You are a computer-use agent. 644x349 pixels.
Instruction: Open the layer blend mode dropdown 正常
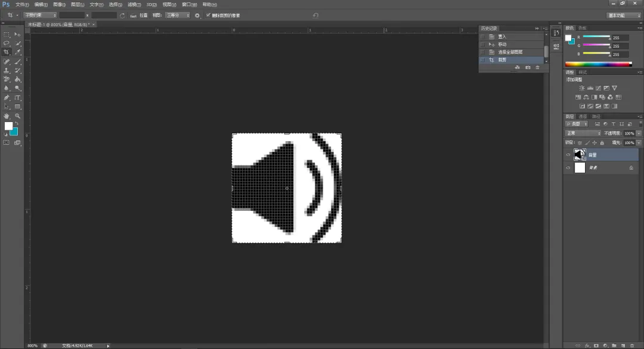(583, 133)
